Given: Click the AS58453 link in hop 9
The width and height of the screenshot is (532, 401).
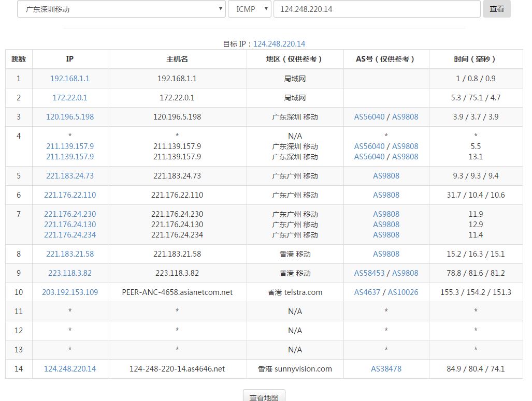Looking at the screenshot, I should click(x=369, y=273).
